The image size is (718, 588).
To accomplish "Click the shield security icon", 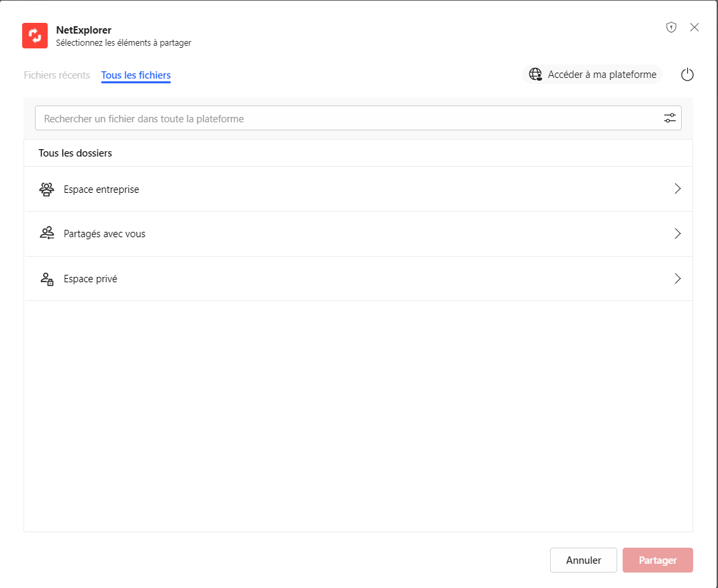I will tap(670, 28).
